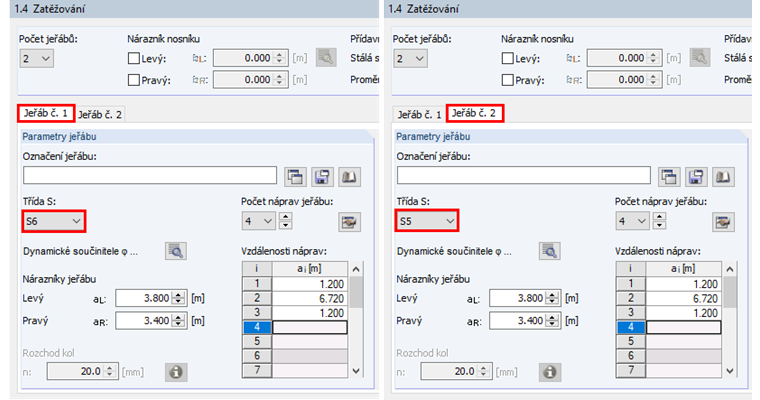
Task: Click wheel gauge info icon in S5 panel
Action: [549, 372]
